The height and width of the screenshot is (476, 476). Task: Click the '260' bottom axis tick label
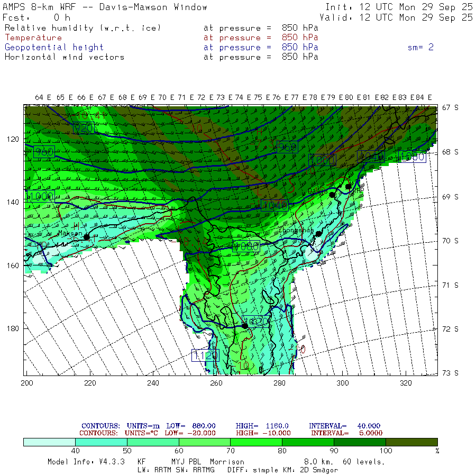tap(216, 383)
